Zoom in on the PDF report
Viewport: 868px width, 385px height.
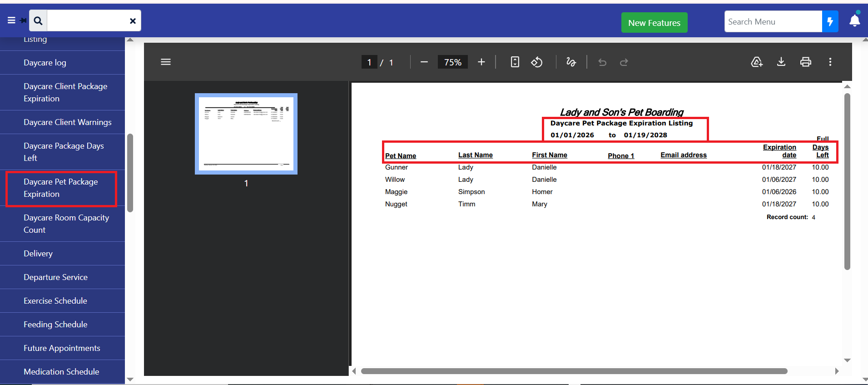click(481, 62)
